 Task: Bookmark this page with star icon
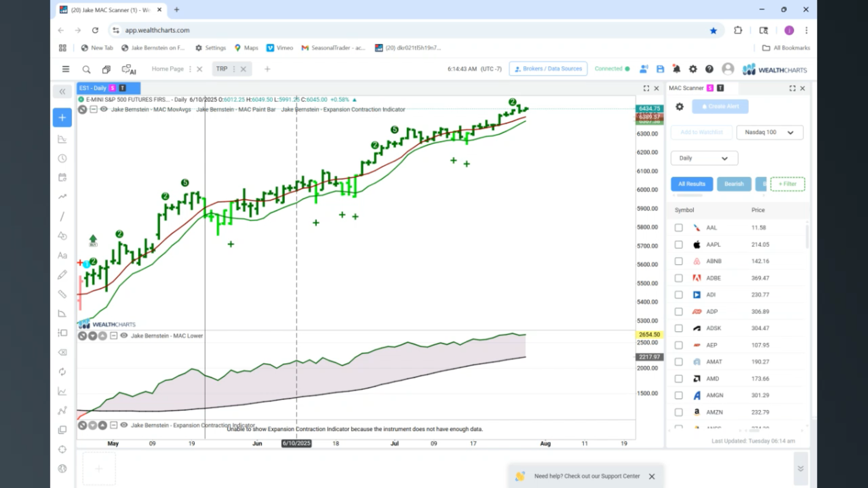(713, 30)
